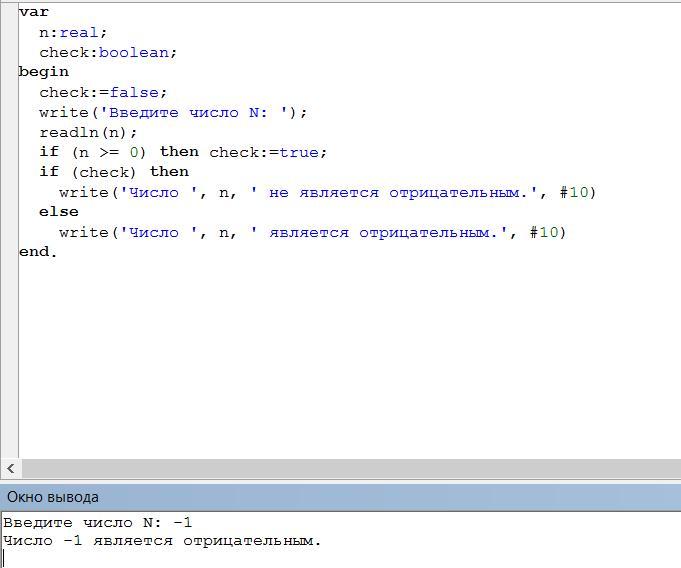Click the horizontal scrollbar left arrow

(11, 469)
